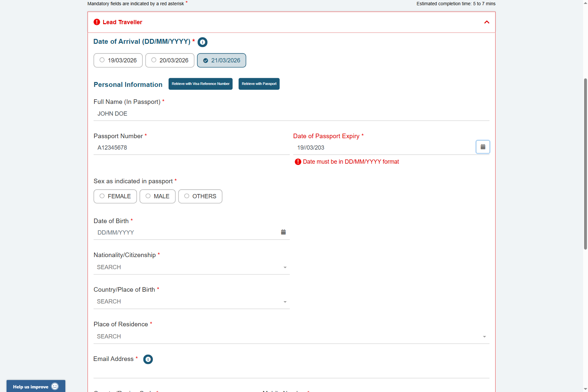Open the Country/Place of Birth dropdown

click(x=191, y=302)
